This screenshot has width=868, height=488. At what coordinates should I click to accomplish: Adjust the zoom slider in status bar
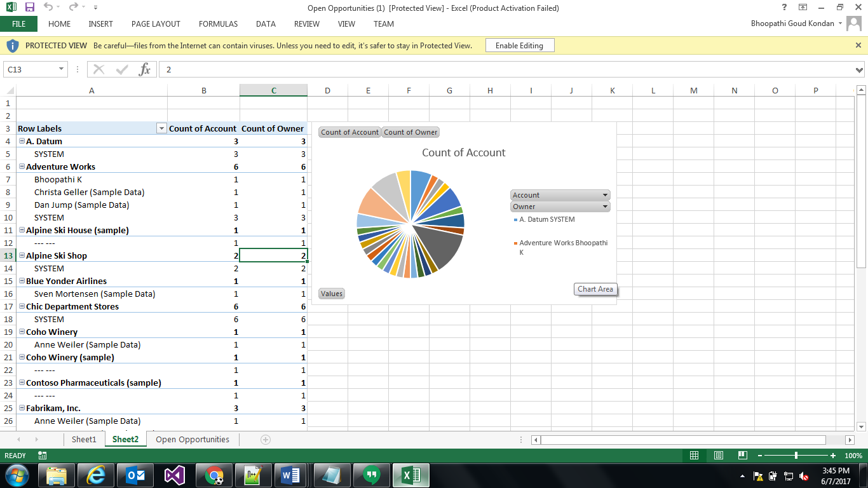tap(796, 455)
